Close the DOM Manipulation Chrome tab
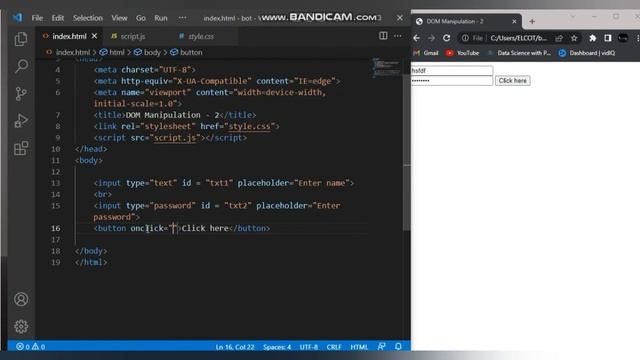Screen dimensions: 640x360 pyautogui.click(x=514, y=21)
